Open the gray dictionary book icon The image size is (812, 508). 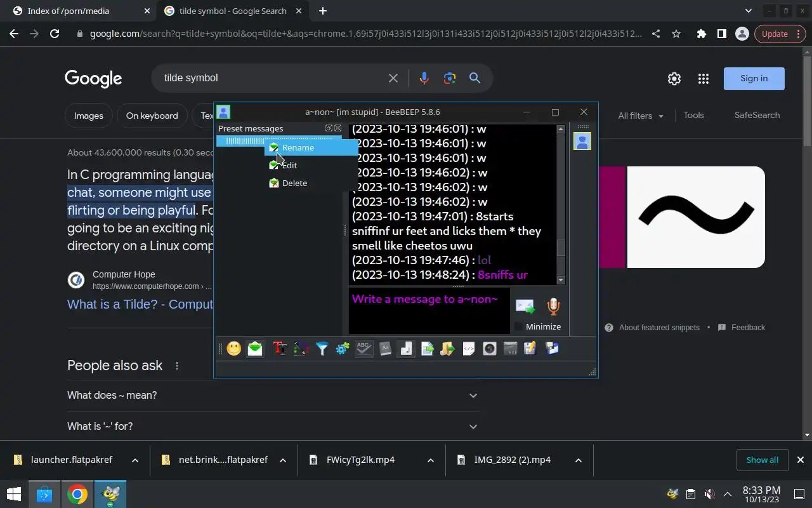tap(385, 349)
